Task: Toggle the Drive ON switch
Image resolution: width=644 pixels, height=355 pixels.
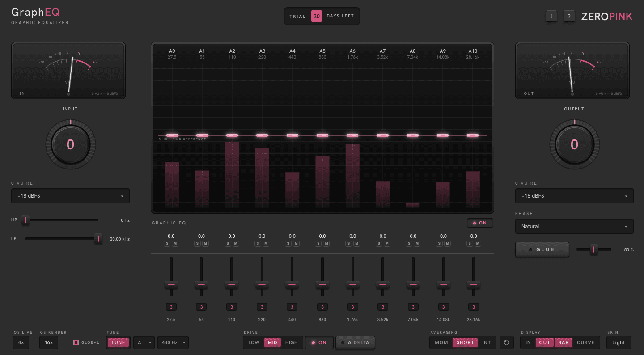Action: tap(319, 342)
